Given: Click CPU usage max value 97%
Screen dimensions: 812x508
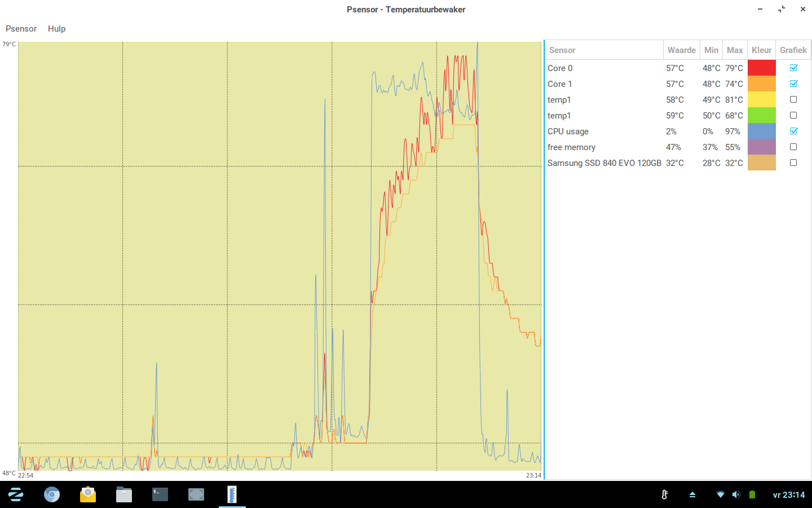Looking at the screenshot, I should click(x=732, y=132).
